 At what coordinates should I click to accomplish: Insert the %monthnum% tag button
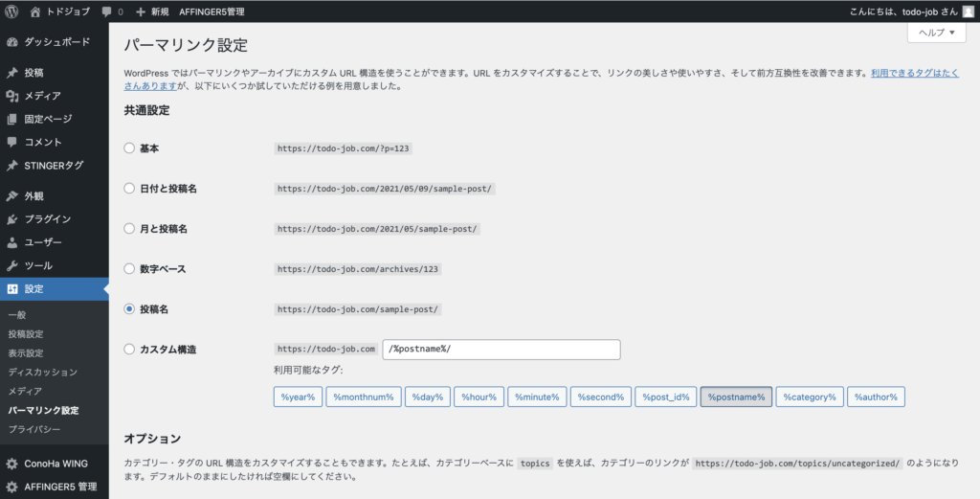click(x=363, y=397)
